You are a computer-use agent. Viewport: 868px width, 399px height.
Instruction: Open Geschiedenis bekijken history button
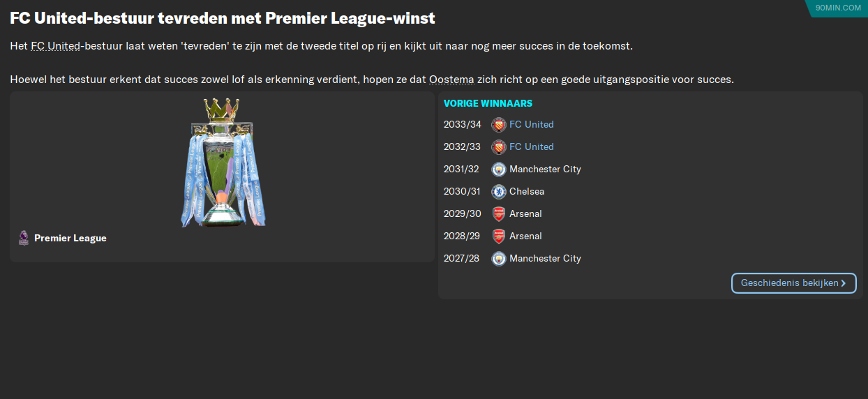pos(793,283)
